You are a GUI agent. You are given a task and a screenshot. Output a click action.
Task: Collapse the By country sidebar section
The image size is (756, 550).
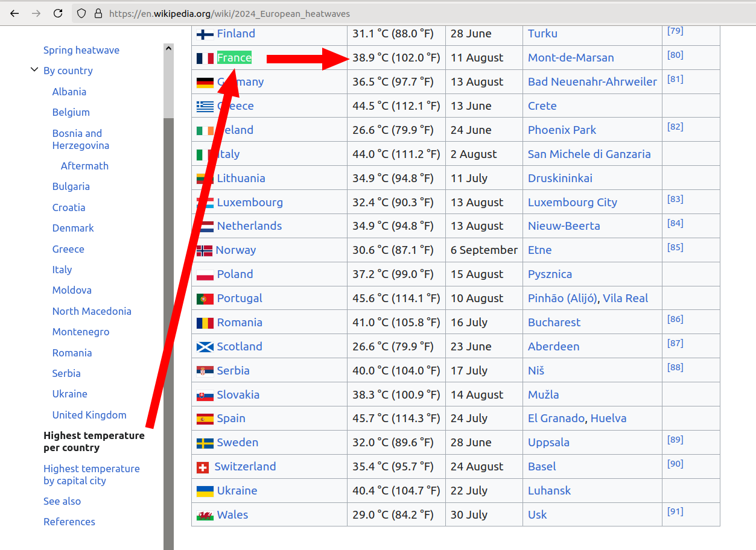click(x=34, y=71)
